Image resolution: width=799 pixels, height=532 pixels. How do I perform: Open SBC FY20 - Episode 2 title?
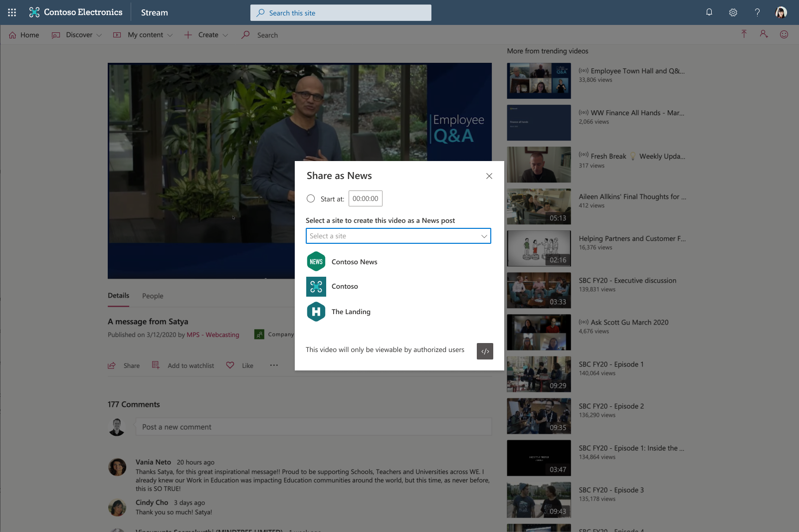(x=611, y=406)
